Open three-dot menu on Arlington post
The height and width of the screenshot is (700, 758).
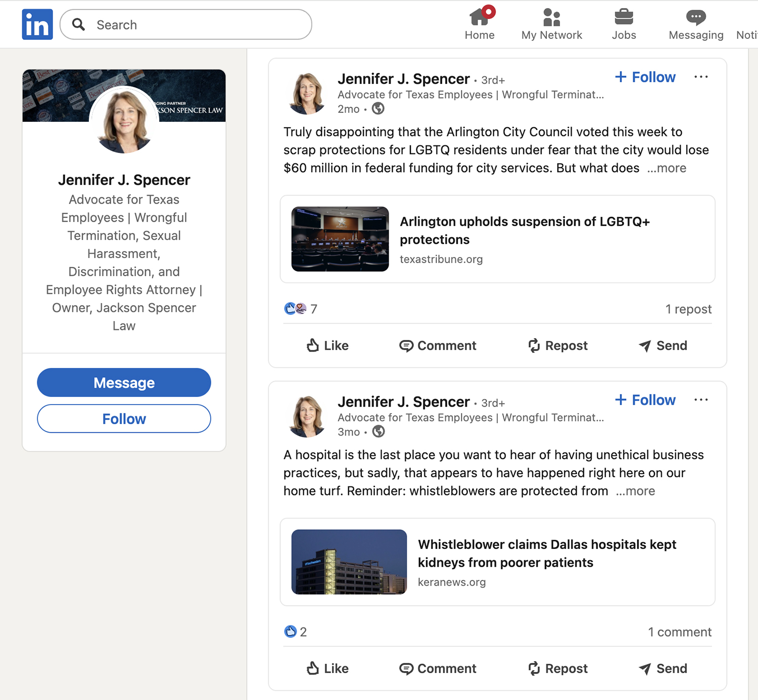[701, 77]
